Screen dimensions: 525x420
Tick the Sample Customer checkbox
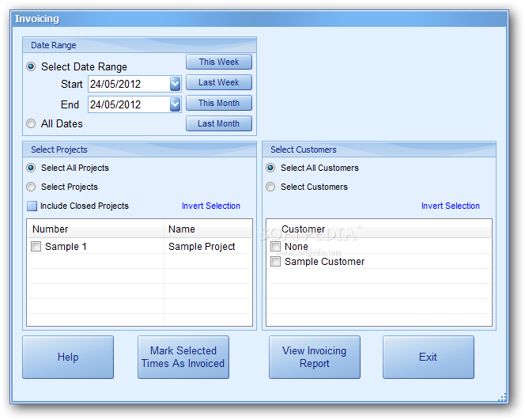coord(276,262)
